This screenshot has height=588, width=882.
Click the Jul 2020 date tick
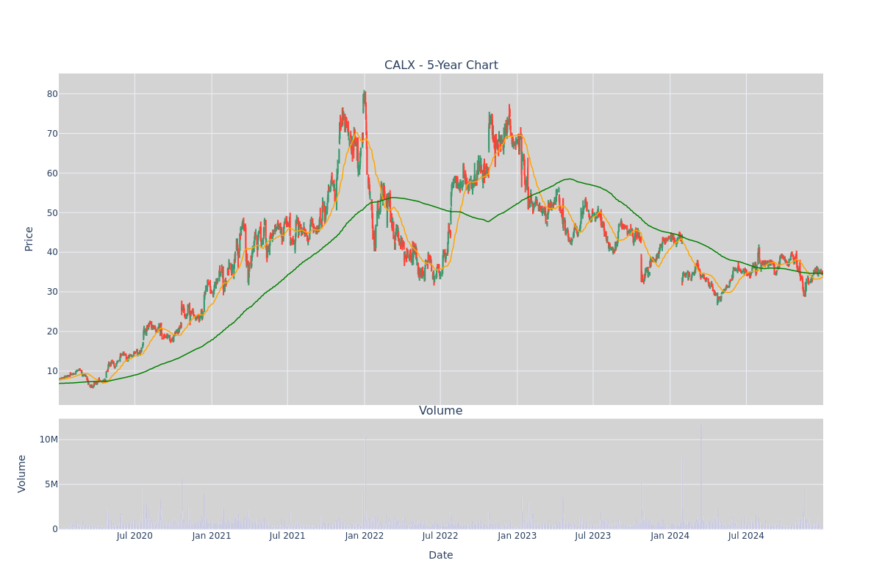[135, 536]
